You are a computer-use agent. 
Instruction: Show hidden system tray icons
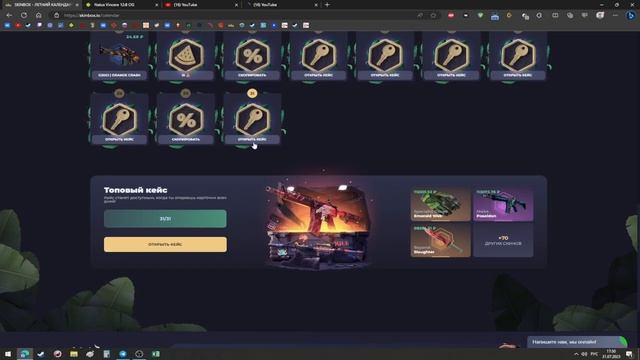[576, 354]
